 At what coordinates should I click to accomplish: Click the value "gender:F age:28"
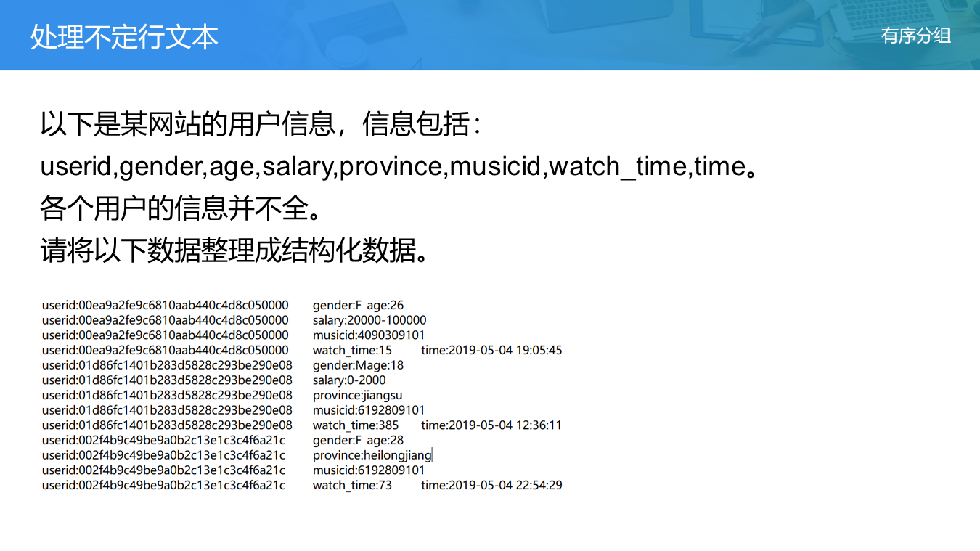(358, 440)
